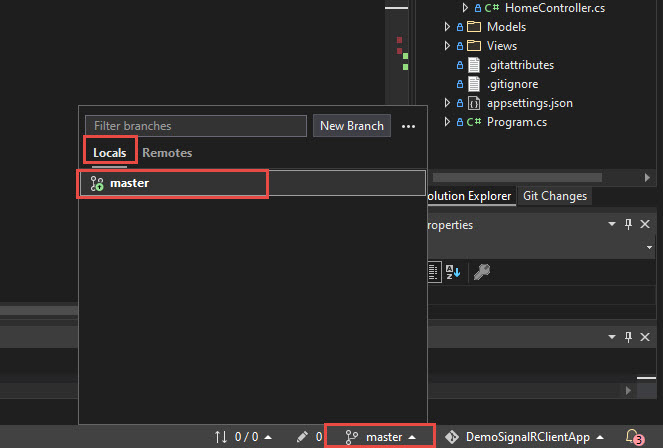Select the .gitattributes file
This screenshot has width=663, height=448.
(x=520, y=65)
